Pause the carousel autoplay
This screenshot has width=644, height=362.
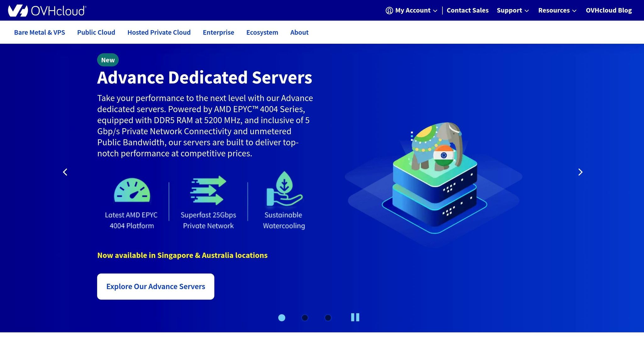(x=355, y=318)
